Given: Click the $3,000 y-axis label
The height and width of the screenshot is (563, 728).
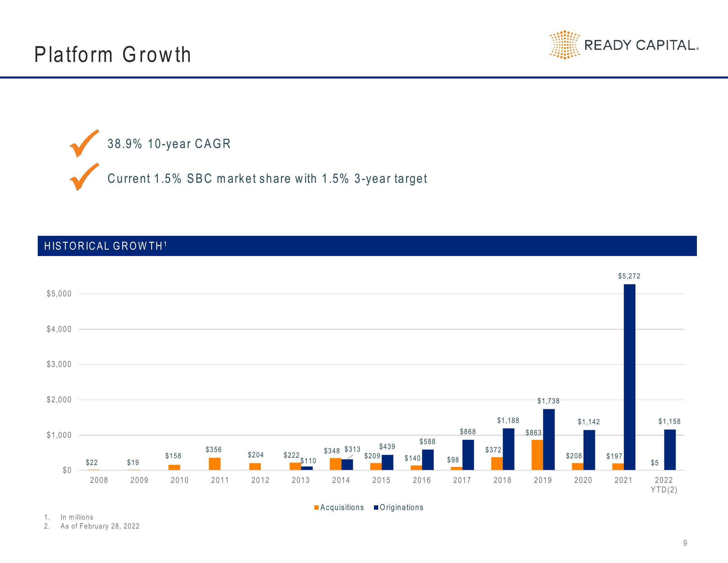Looking at the screenshot, I should coord(59,364).
